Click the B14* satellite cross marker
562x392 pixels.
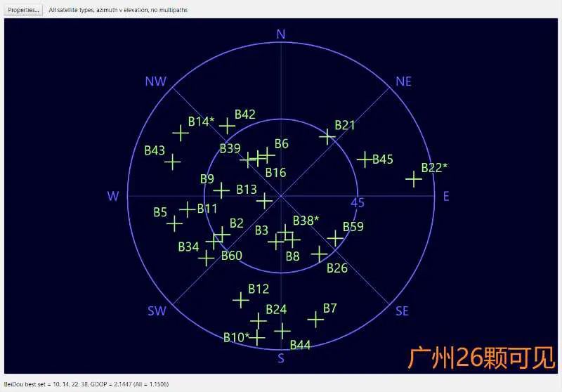coord(181,133)
